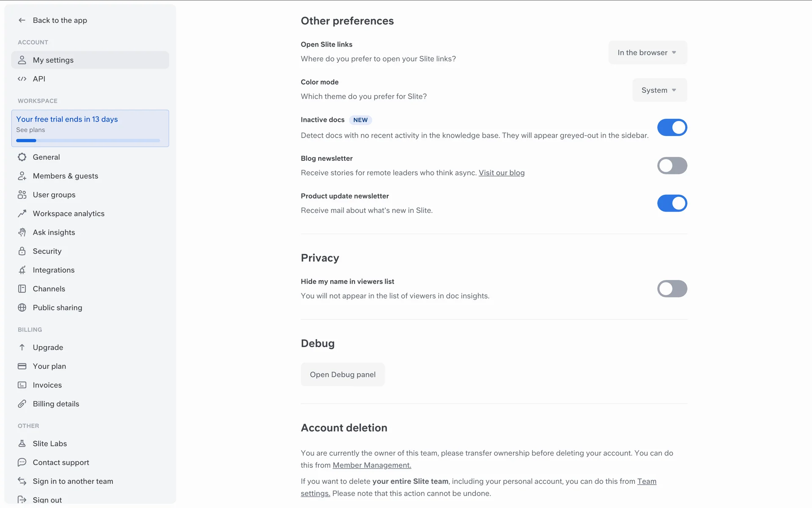
Task: Open Members & guests settings
Action: click(66, 176)
